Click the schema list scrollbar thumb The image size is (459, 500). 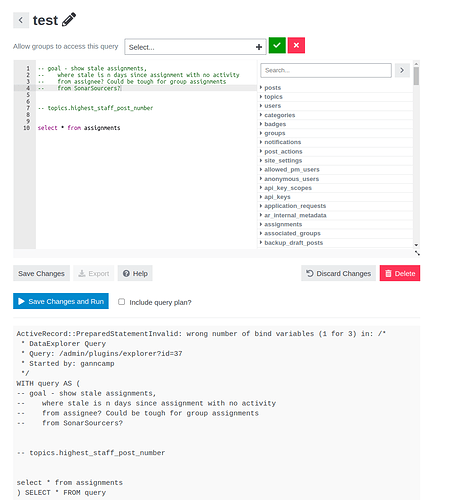coord(416,76)
